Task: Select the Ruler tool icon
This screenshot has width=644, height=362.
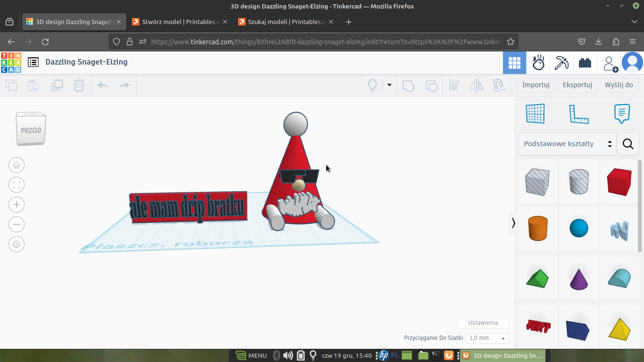Action: tap(579, 114)
